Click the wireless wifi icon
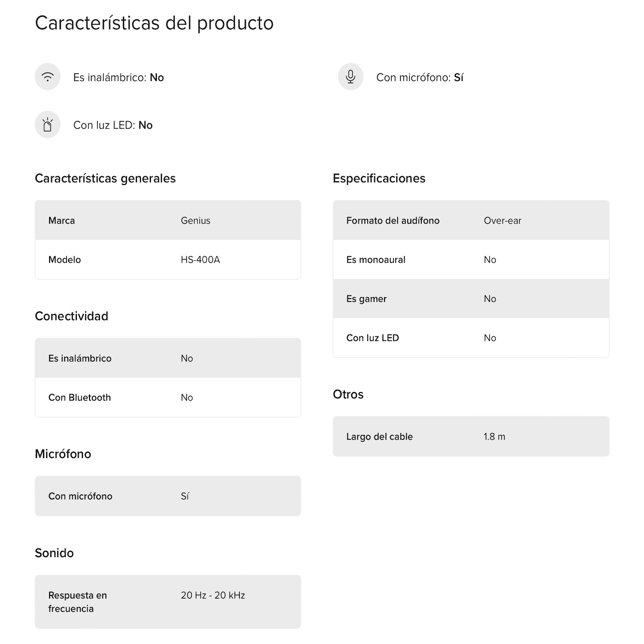Screen dimensions: 644x644 [x=48, y=77]
